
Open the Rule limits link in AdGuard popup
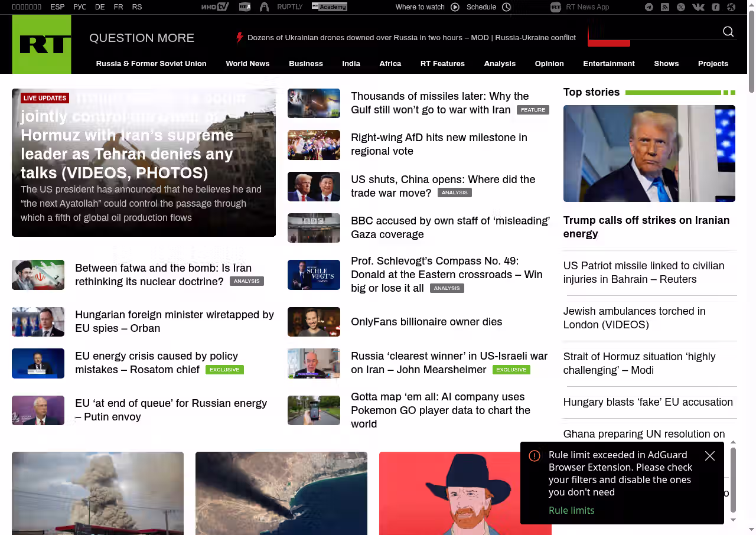click(x=571, y=510)
